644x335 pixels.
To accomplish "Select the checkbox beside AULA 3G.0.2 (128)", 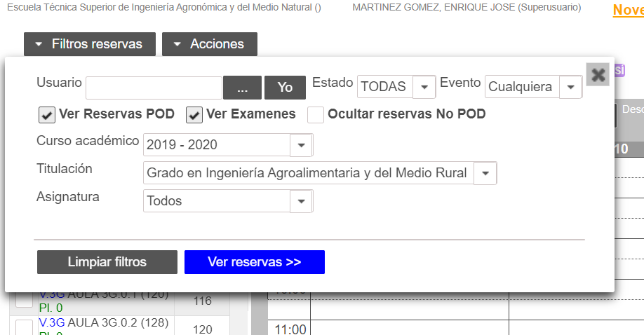I will click(x=25, y=327).
